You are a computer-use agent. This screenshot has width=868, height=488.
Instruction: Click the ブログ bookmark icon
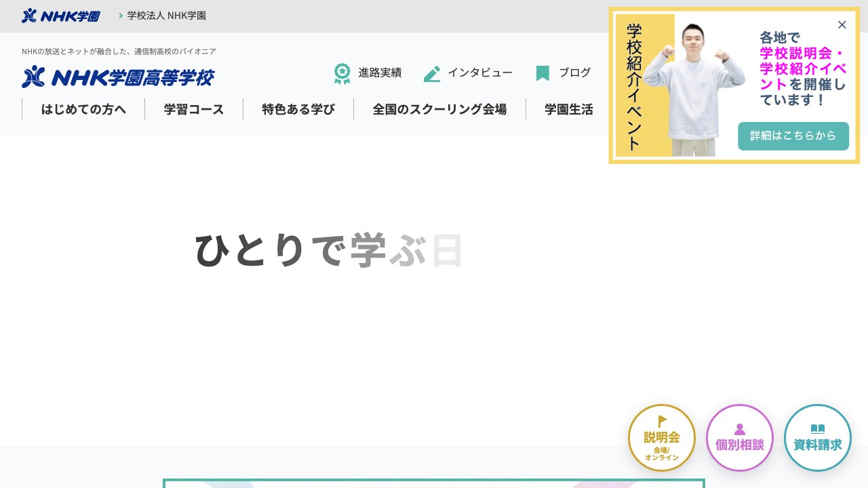[x=542, y=73]
